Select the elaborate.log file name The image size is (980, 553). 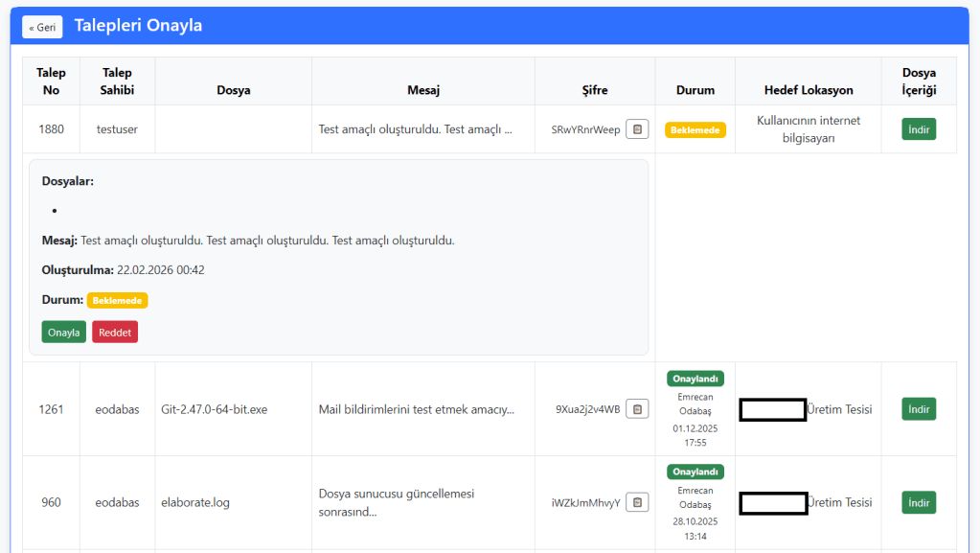coord(195,502)
